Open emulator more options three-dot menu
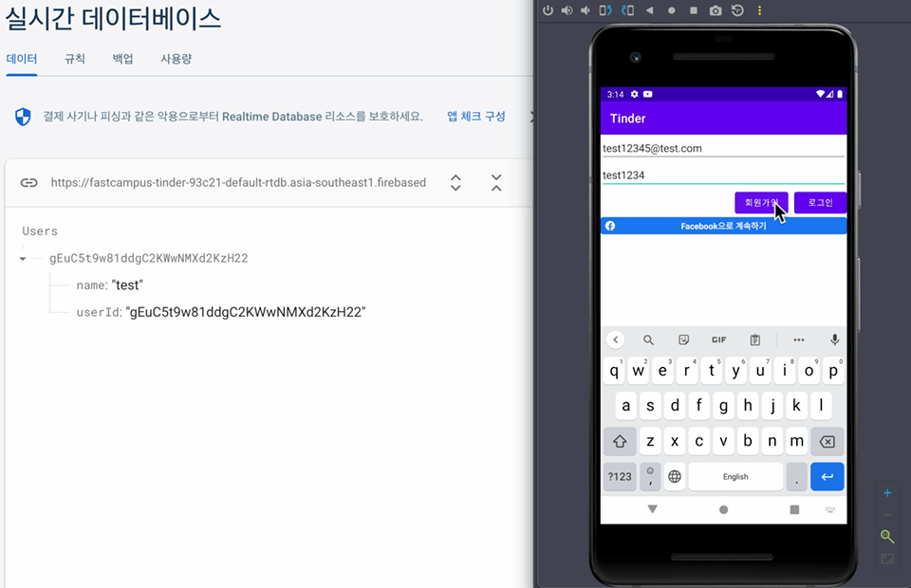The width and height of the screenshot is (911, 588). [759, 10]
